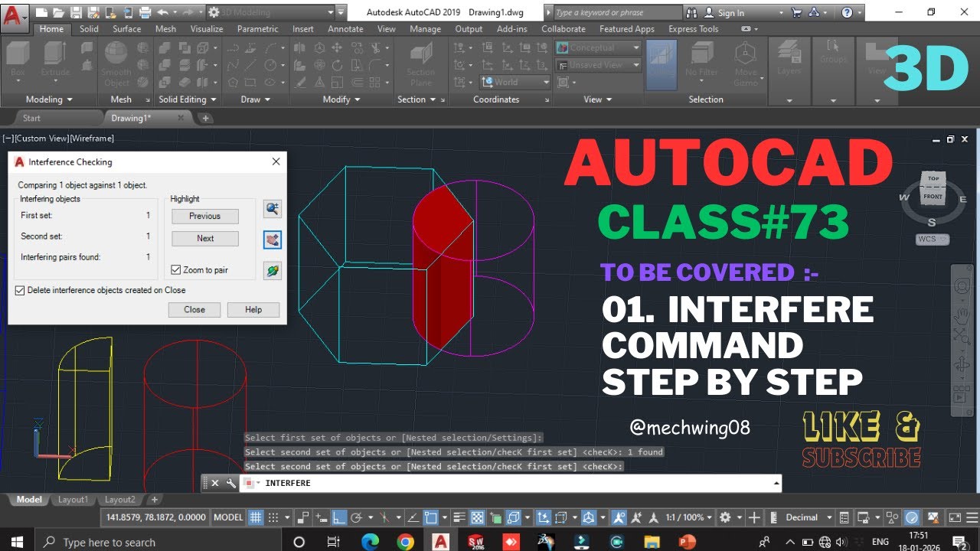
Task: Click the Plot printer icon
Action: click(144, 13)
